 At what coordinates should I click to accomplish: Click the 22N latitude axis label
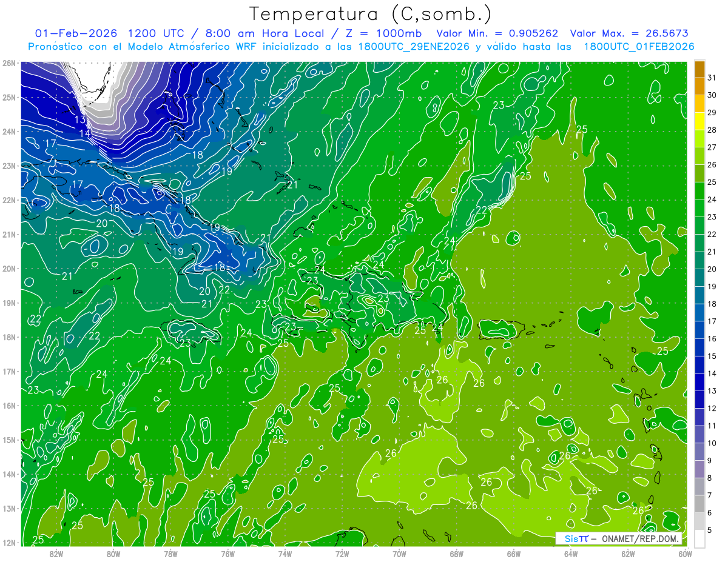[8, 200]
